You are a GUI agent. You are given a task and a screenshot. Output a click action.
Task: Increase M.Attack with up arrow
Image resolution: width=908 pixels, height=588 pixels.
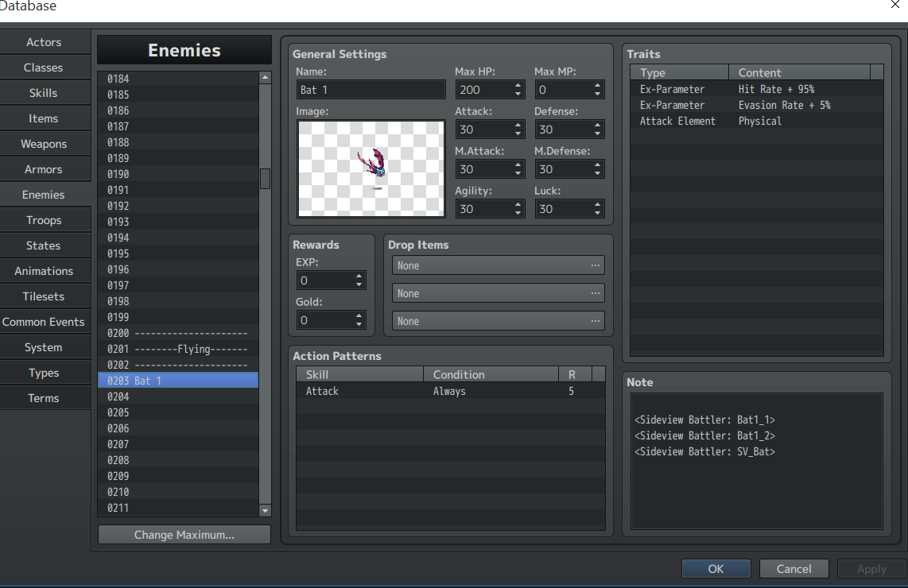(x=518, y=165)
